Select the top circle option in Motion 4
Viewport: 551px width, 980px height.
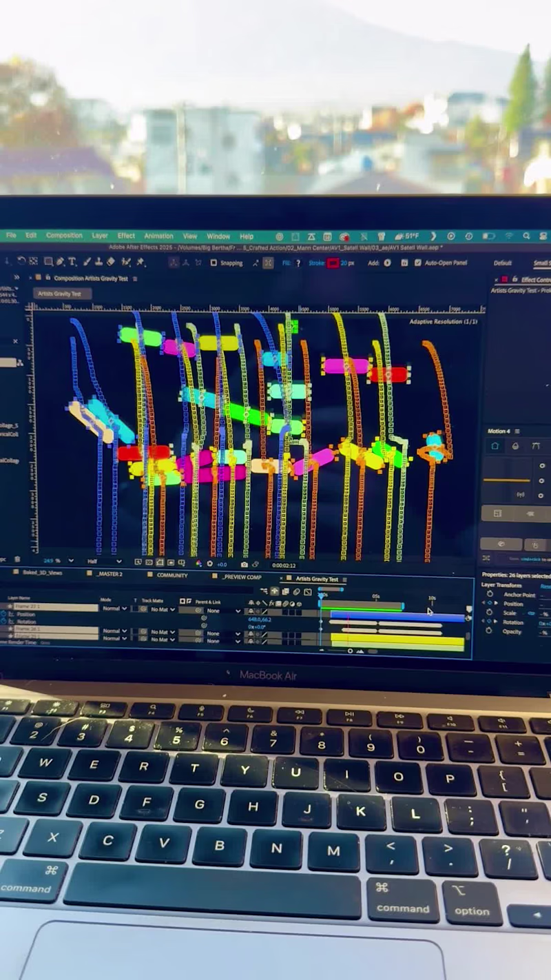[x=542, y=466]
